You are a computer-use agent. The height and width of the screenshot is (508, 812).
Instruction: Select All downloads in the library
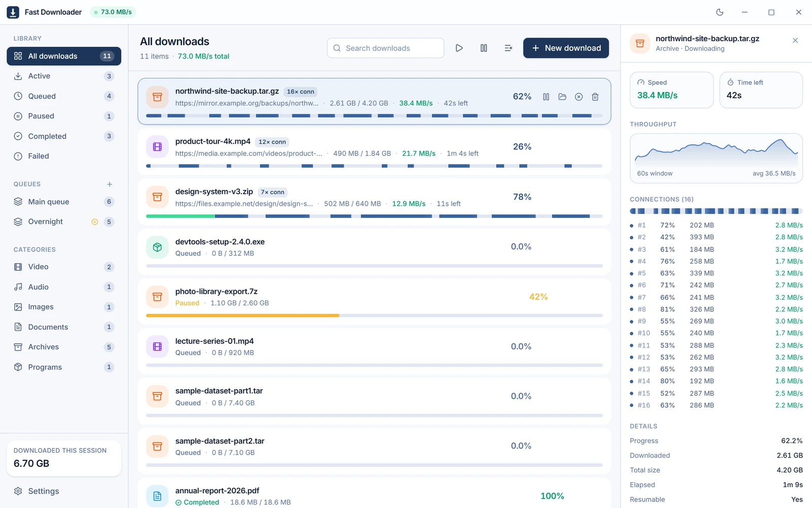coord(64,56)
